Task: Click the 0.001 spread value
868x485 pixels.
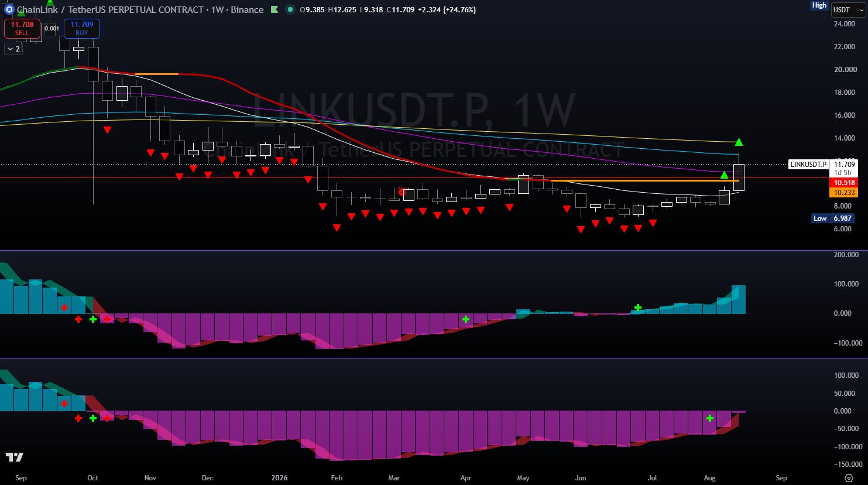Action: [x=52, y=28]
